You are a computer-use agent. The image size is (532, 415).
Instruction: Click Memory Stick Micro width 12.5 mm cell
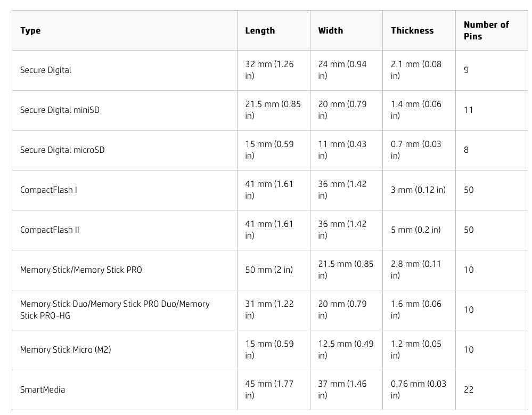coord(346,350)
